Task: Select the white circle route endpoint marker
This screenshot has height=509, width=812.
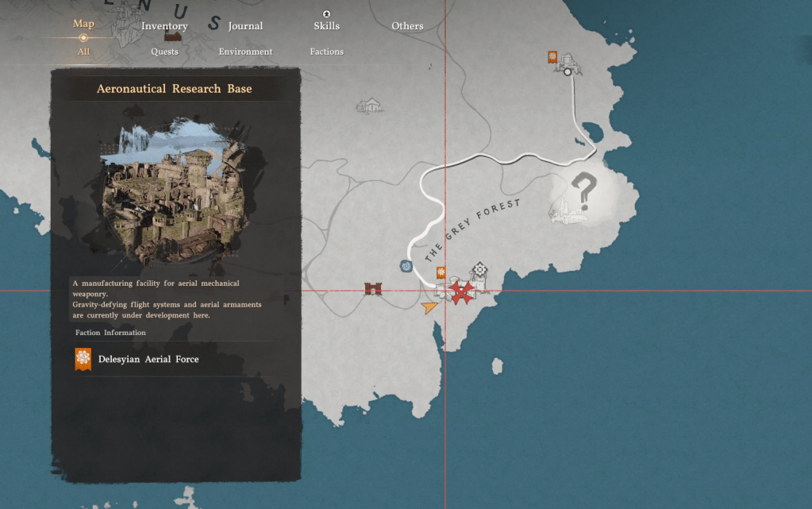Action: [568, 71]
